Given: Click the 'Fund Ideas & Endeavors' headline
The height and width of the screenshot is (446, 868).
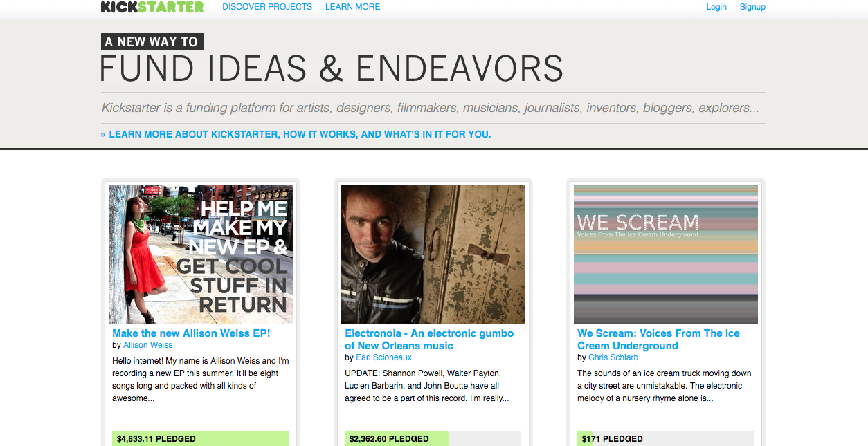Looking at the screenshot, I should [x=332, y=68].
